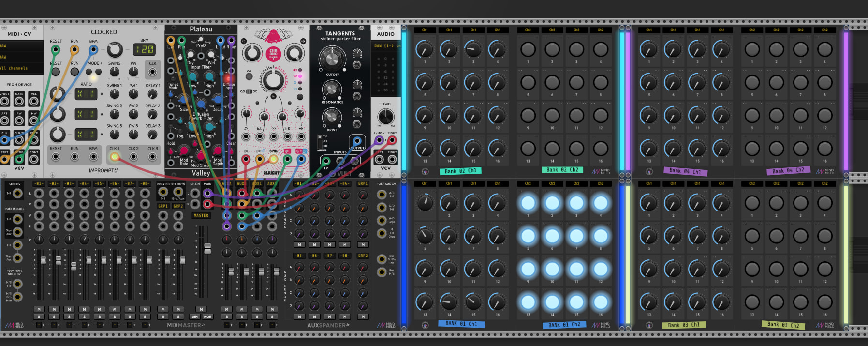Click the PatchMaster logo beside Bank 02 Ch1
The height and width of the screenshot is (346, 868).
425,171
